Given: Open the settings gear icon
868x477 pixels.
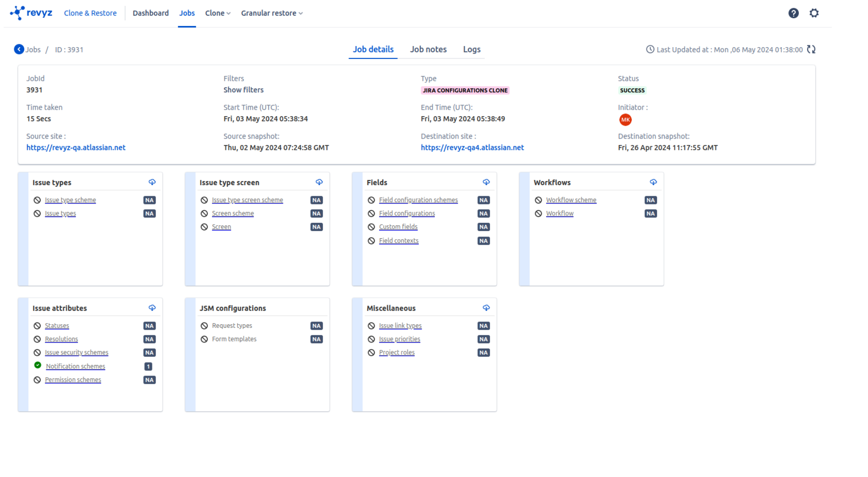Looking at the screenshot, I should point(814,13).
